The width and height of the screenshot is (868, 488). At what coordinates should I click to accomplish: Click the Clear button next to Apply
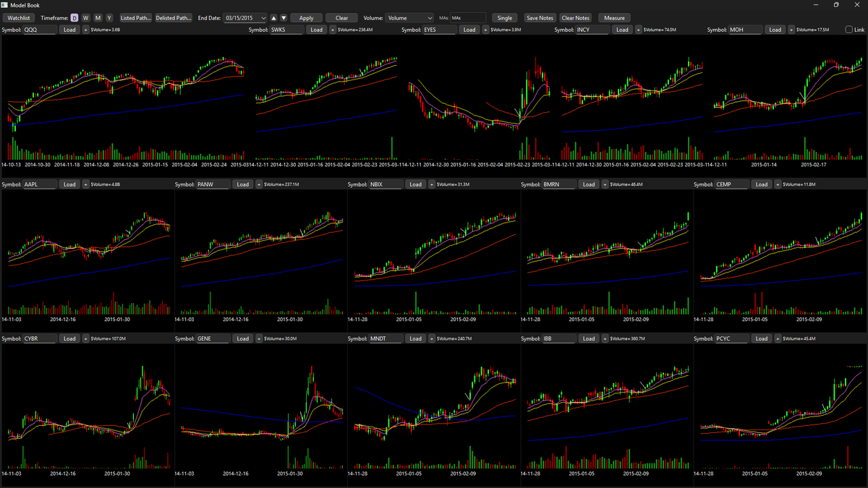(x=341, y=17)
